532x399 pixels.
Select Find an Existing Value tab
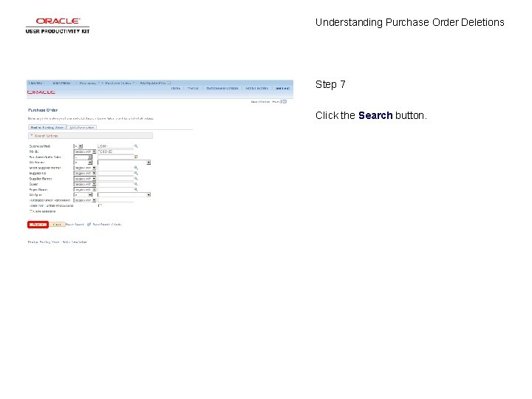click(47, 128)
